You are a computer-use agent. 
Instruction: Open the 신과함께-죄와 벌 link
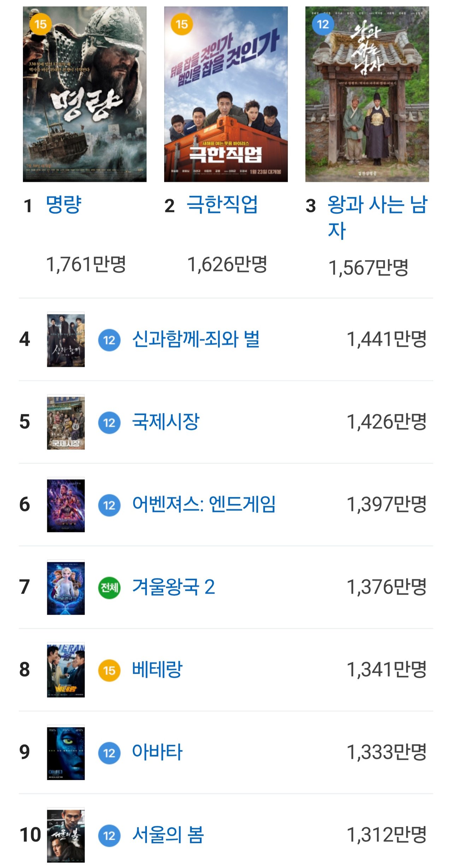click(x=196, y=339)
